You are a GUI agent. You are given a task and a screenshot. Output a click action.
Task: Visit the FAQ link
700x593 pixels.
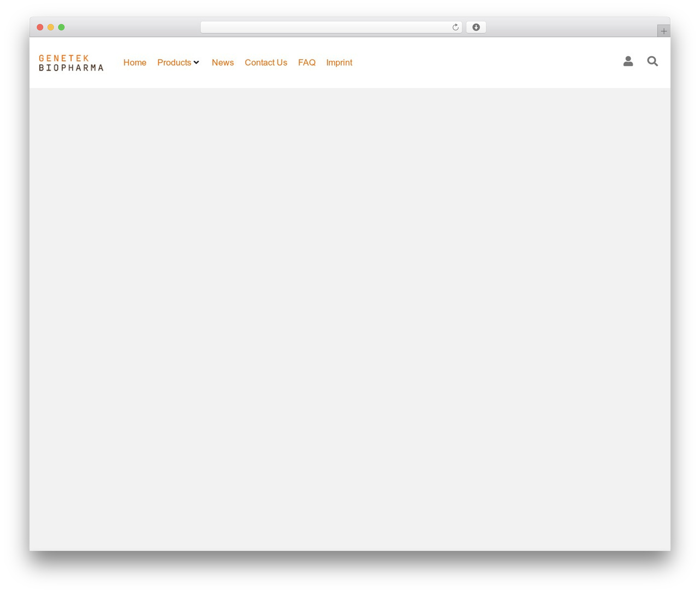coord(307,62)
